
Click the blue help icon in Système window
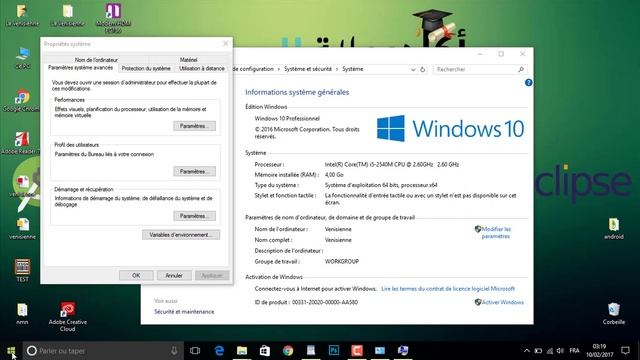tap(528, 83)
